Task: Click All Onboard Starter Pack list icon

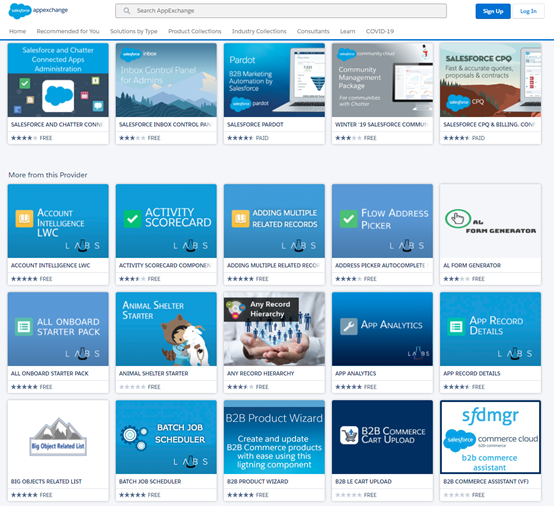Action: 24,327
